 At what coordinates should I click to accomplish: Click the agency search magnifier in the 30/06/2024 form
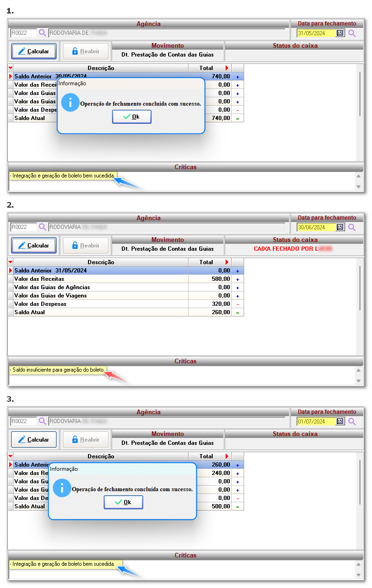[43, 227]
